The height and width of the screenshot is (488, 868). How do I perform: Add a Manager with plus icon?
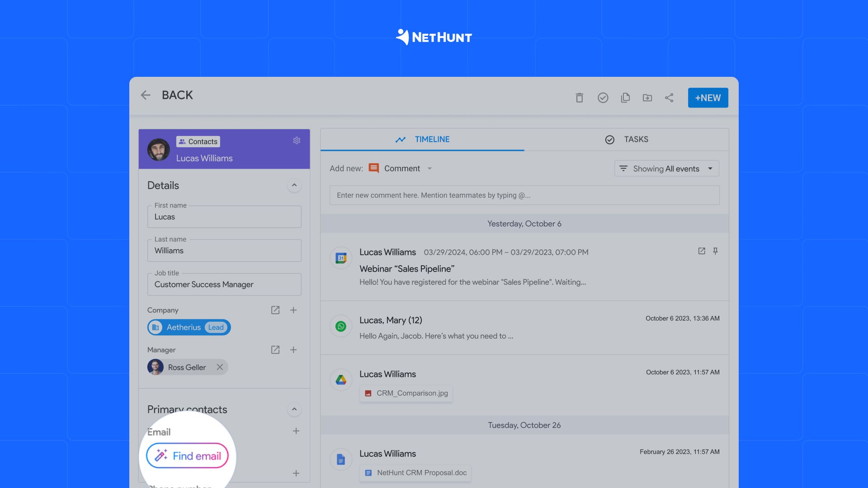click(293, 350)
